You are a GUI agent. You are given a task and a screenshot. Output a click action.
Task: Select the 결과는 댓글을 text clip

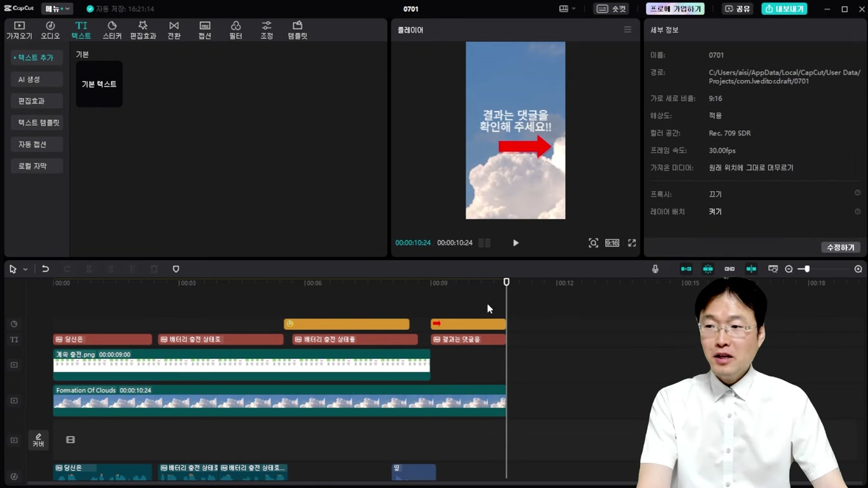[469, 339]
